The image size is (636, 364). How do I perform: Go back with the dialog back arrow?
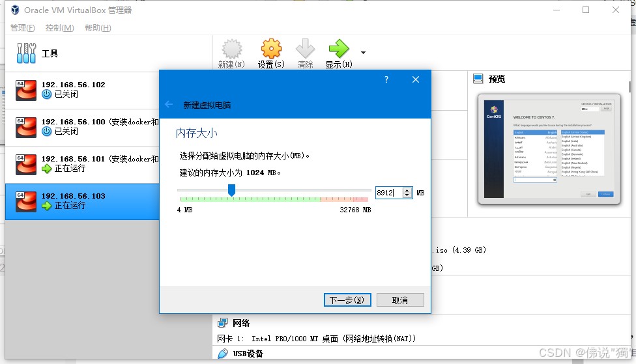tap(169, 105)
